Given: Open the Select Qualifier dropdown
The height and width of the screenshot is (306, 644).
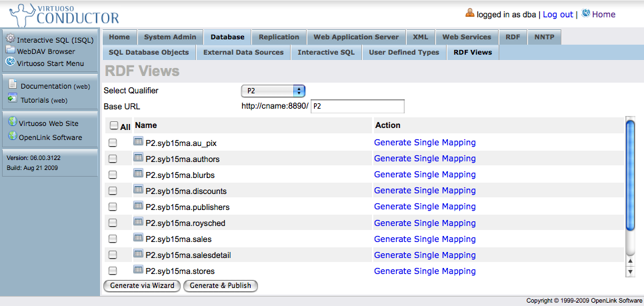Looking at the screenshot, I should point(273,91).
